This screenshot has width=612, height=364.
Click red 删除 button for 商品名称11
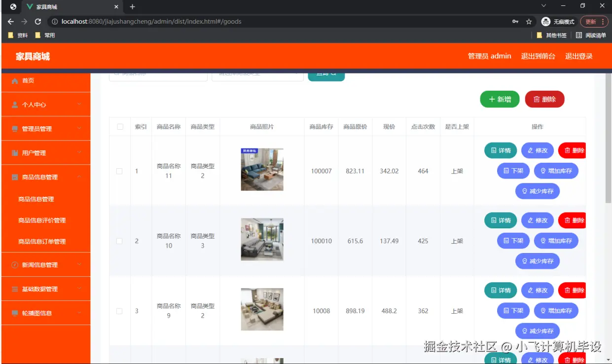[x=572, y=150]
